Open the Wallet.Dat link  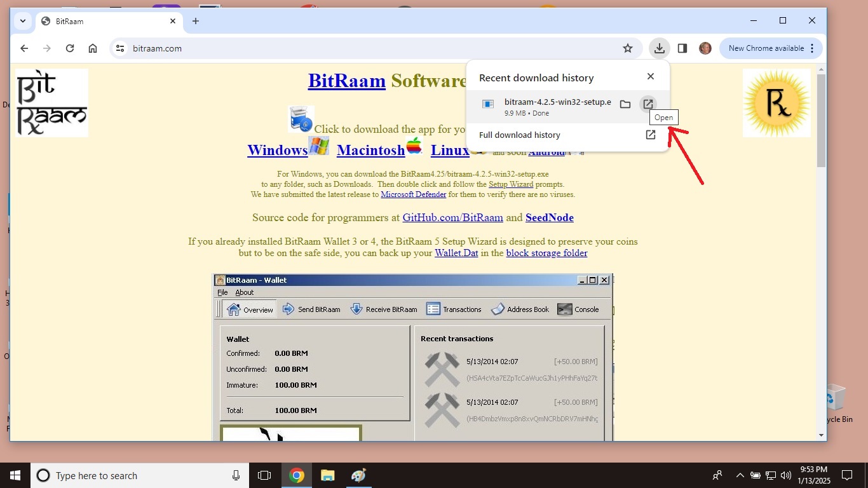tap(456, 253)
